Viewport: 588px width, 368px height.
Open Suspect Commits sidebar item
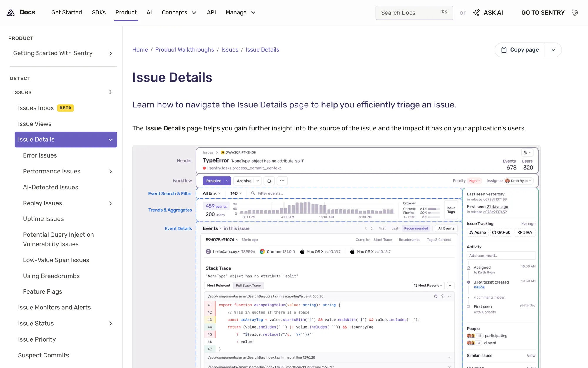point(44,355)
